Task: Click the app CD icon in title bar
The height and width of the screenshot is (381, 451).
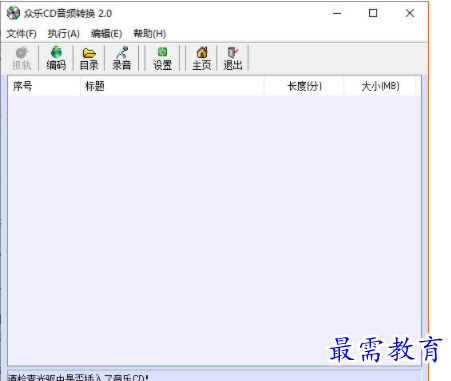Action: pos(13,13)
